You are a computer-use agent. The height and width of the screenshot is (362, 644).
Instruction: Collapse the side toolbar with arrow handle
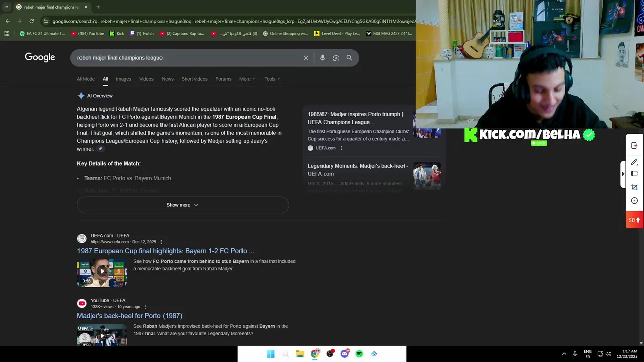(x=623, y=174)
